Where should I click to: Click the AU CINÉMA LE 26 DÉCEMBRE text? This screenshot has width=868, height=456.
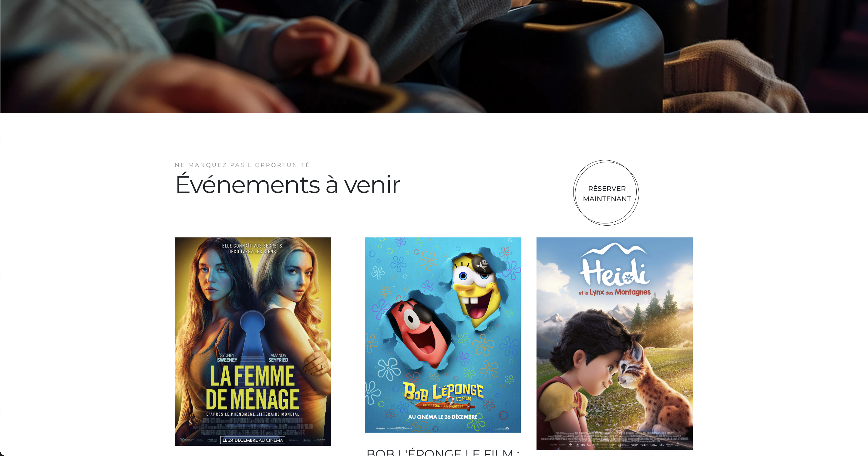point(443,417)
